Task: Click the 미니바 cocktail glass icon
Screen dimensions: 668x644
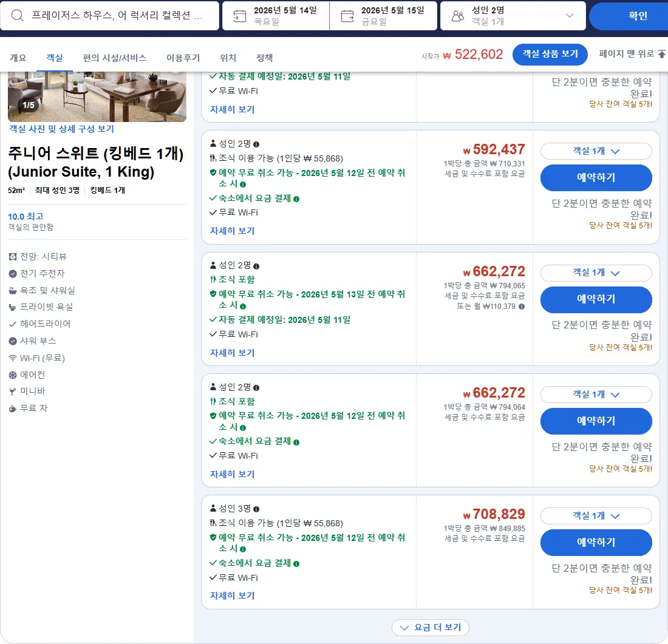Action: point(13,391)
